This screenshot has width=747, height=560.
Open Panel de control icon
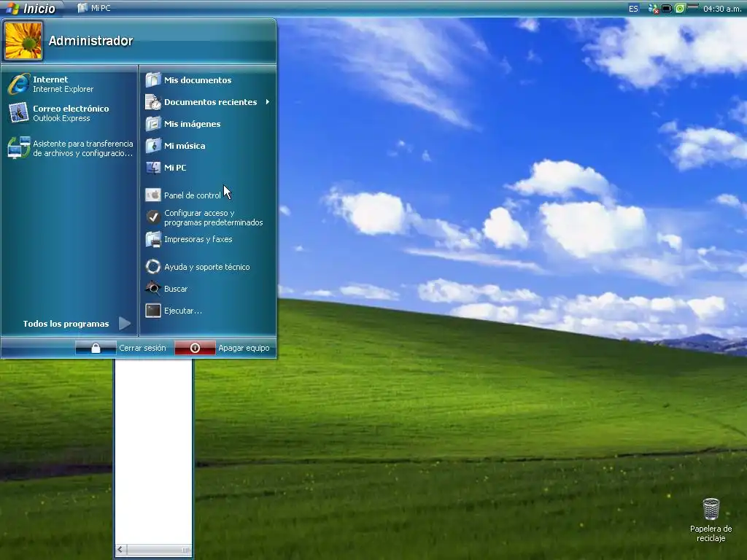pyautogui.click(x=153, y=195)
